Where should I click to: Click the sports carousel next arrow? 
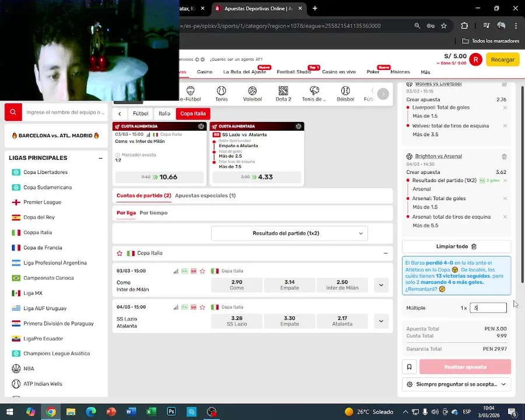pos(383,94)
